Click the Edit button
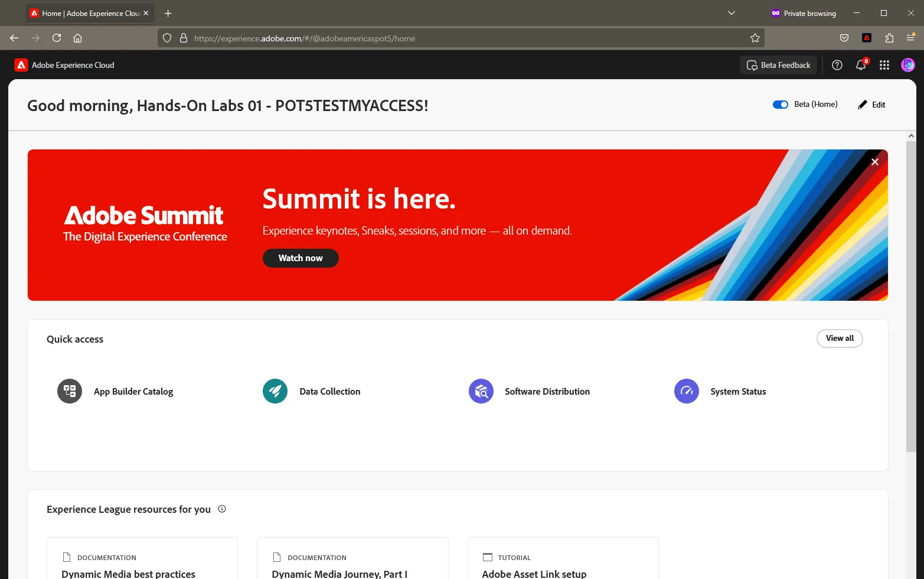The height and width of the screenshot is (579, 924). (871, 105)
